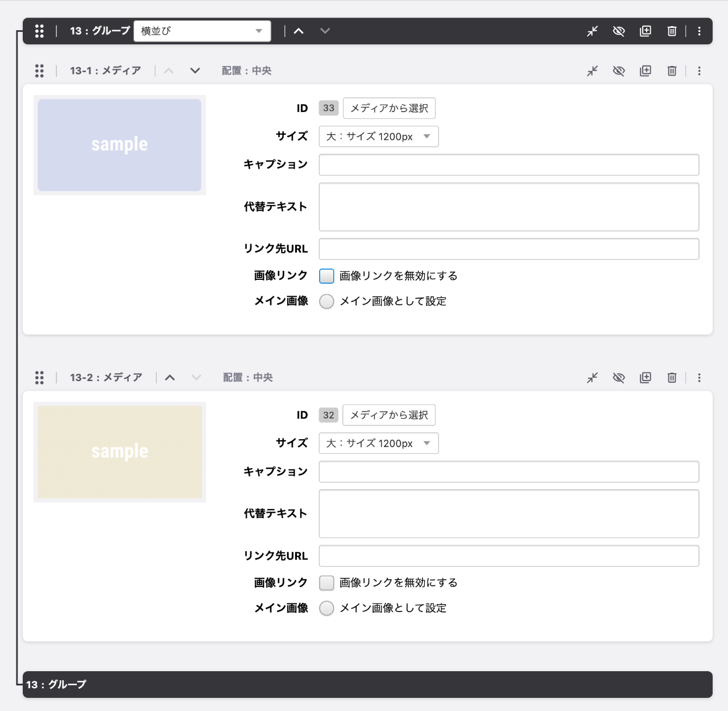Move group 13 up
Image resolution: width=728 pixels, height=711 pixels.
[x=299, y=31]
